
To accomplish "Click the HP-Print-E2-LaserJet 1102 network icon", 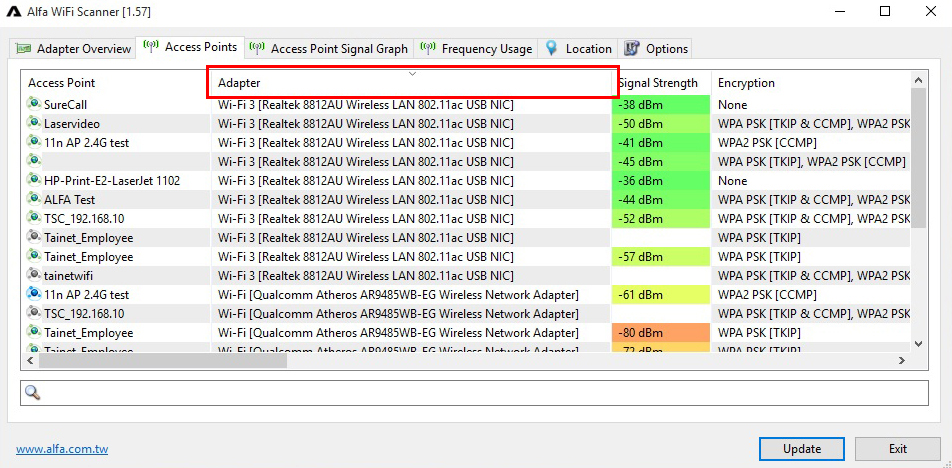I will coord(34,180).
